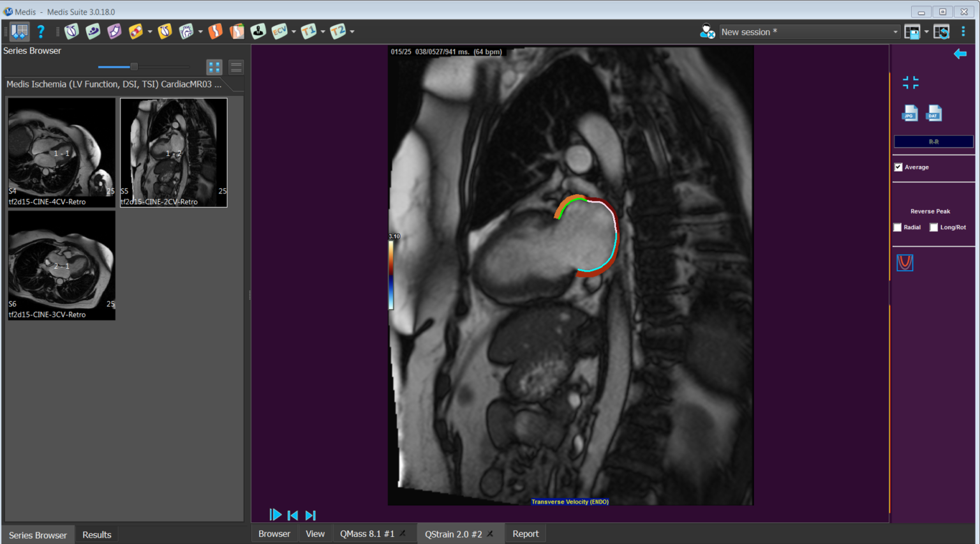Image resolution: width=980 pixels, height=544 pixels.
Task: Select the tf2d15-CINE-3CV-Retro series thumbnail
Action: (61, 265)
